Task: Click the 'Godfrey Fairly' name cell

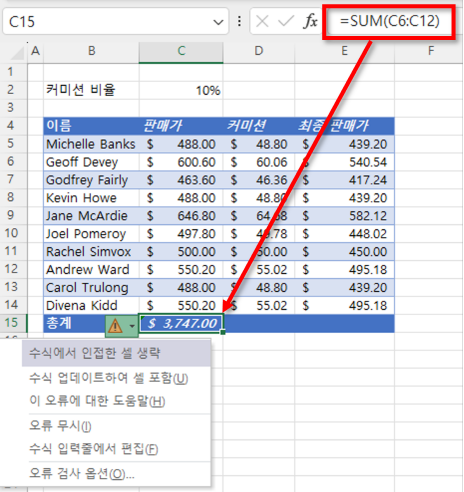Action: pos(91,180)
